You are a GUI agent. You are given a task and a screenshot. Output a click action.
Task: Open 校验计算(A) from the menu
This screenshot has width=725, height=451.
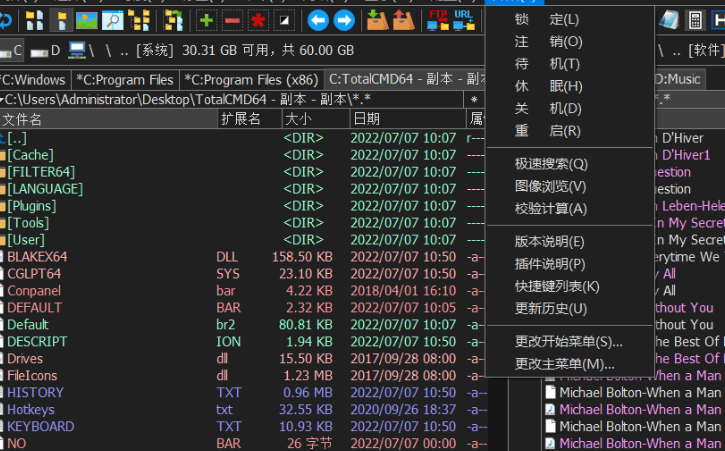click(x=570, y=209)
